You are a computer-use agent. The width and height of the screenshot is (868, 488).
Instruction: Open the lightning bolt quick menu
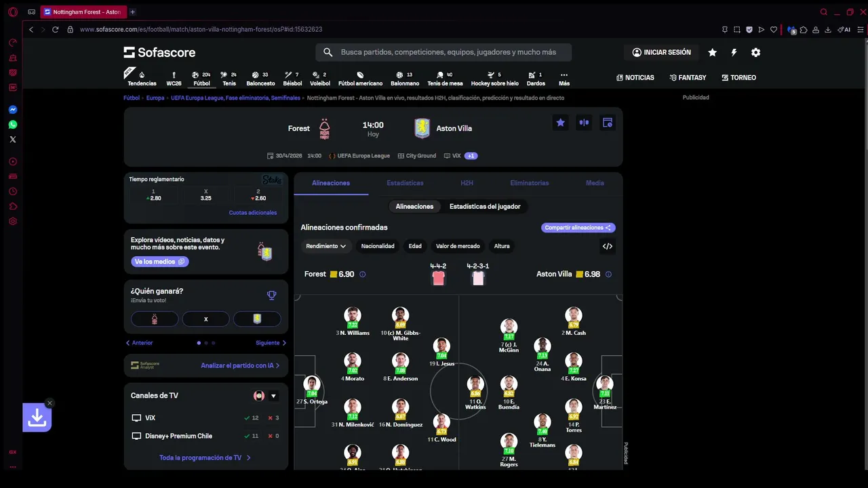point(734,52)
